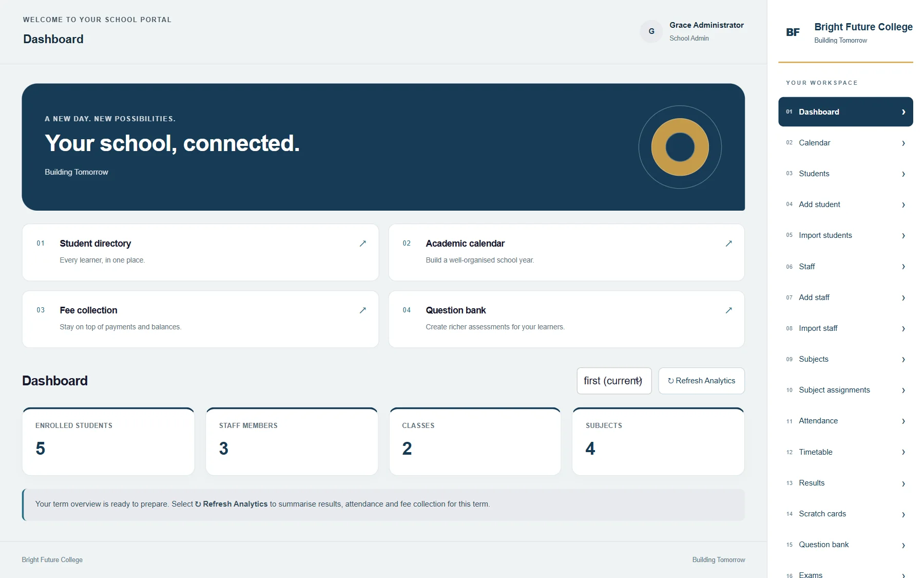Viewport: 924px width, 578px height.
Task: Click the arrow icon on Fee collection card
Action: coord(362,310)
